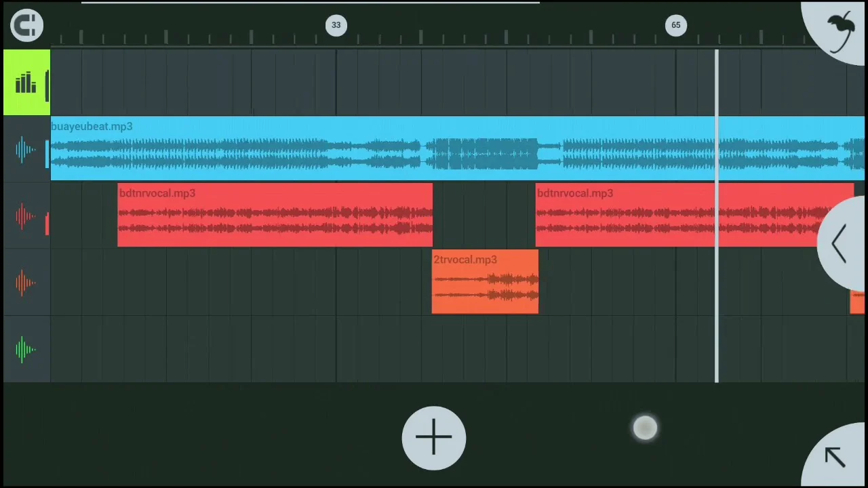Image resolution: width=868 pixels, height=488 pixels.
Task: Click the blue track level meter
Action: (x=47, y=154)
